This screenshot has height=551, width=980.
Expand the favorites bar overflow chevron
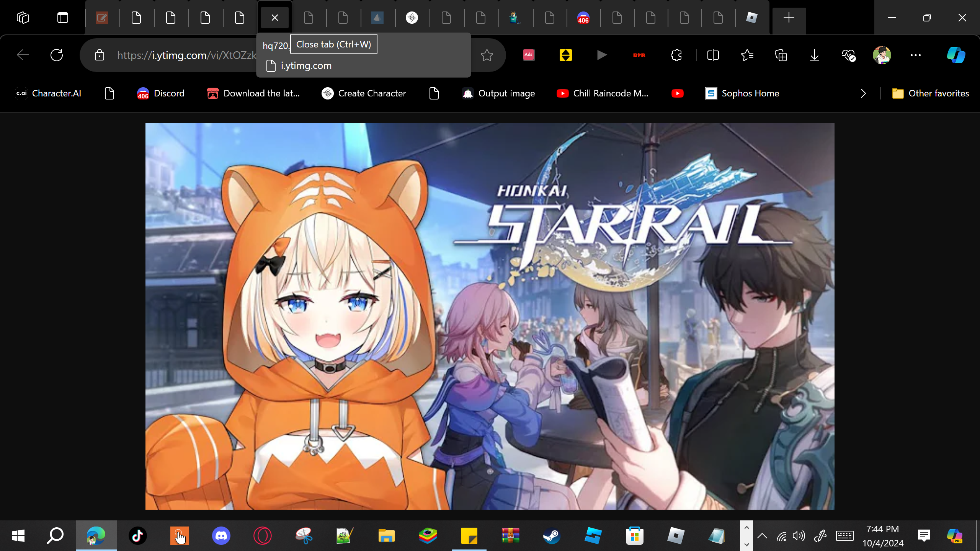pyautogui.click(x=863, y=93)
